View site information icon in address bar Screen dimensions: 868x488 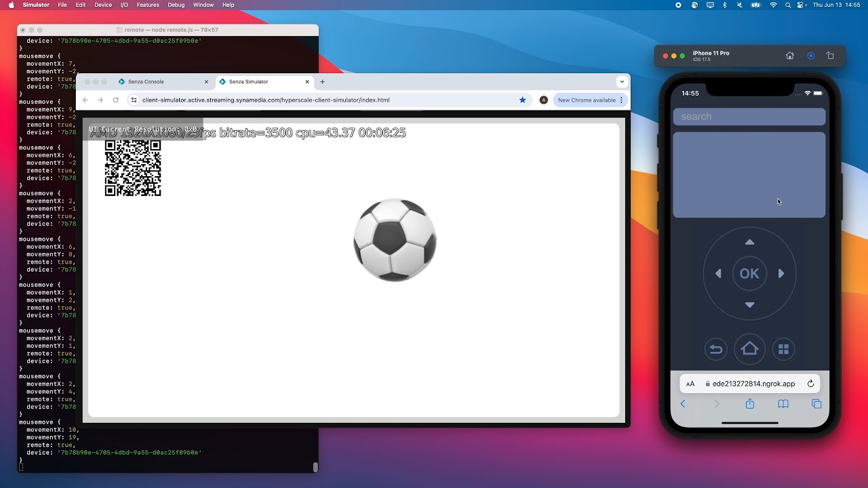coord(134,100)
